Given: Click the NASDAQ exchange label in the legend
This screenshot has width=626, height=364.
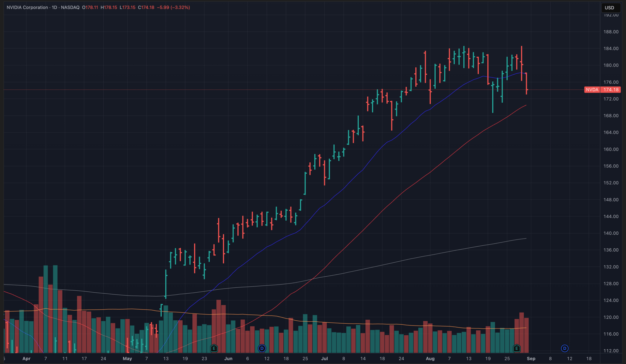Looking at the screenshot, I should click(x=70, y=7).
